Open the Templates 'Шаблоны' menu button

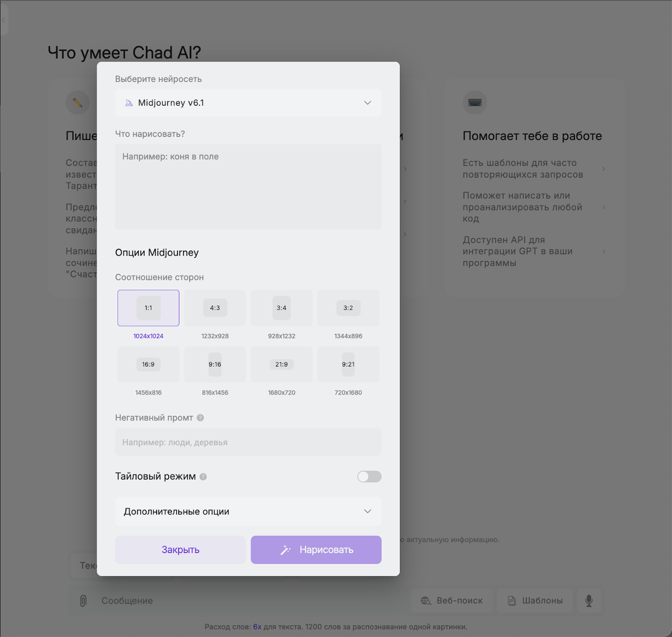tap(535, 601)
